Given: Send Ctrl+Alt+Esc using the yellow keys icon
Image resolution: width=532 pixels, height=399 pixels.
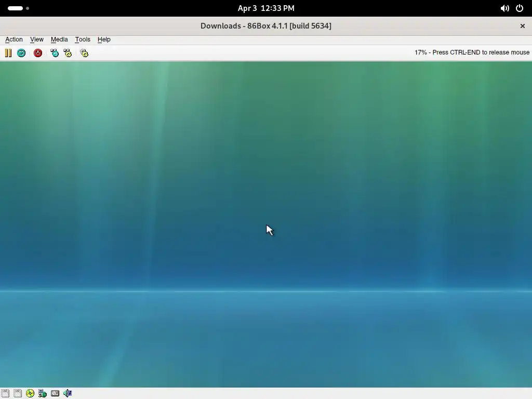Looking at the screenshot, I should (x=68, y=53).
